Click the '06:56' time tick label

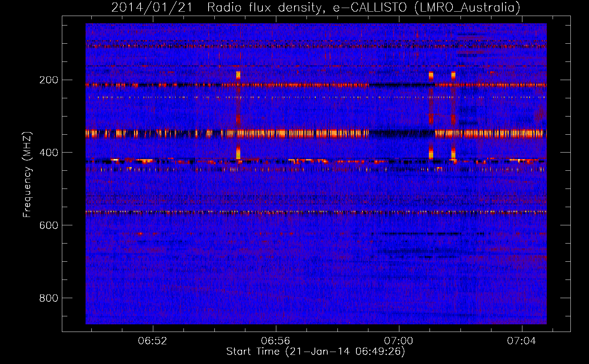pos(276,341)
